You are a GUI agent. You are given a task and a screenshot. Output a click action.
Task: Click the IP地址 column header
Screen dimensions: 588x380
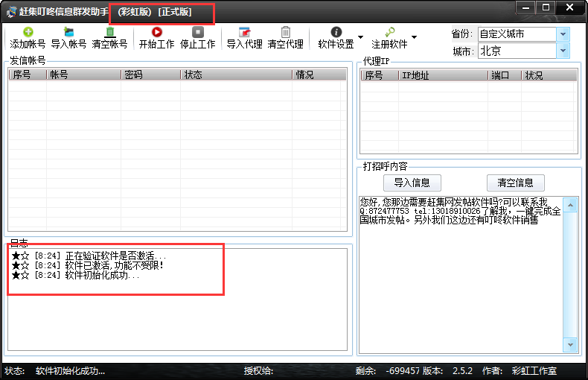(x=442, y=75)
